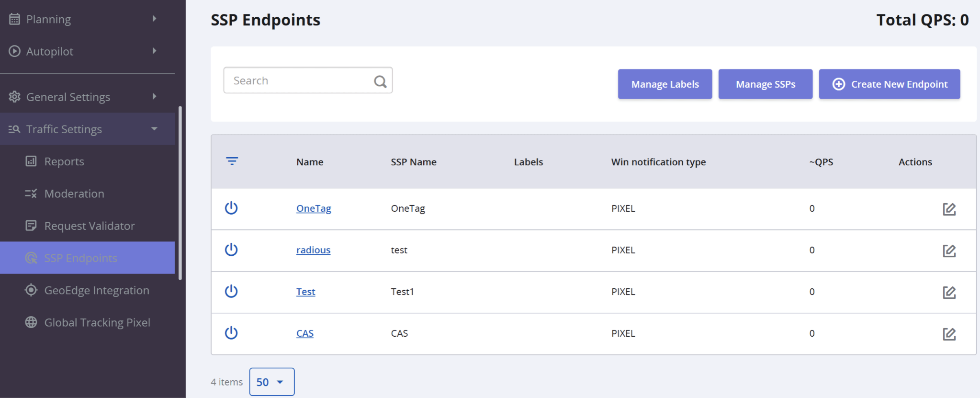Click SSP name cell 'Test1'
Image resolution: width=980 pixels, height=398 pixels.
click(402, 292)
